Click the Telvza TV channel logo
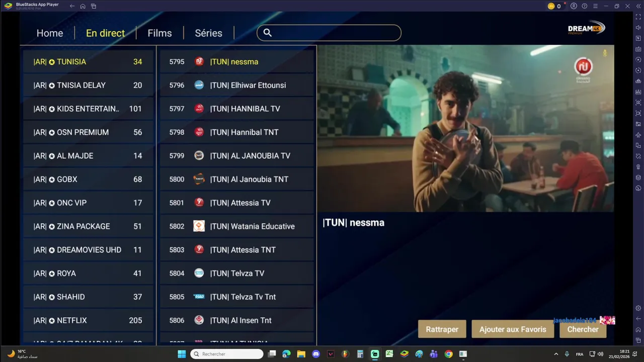 (199, 273)
